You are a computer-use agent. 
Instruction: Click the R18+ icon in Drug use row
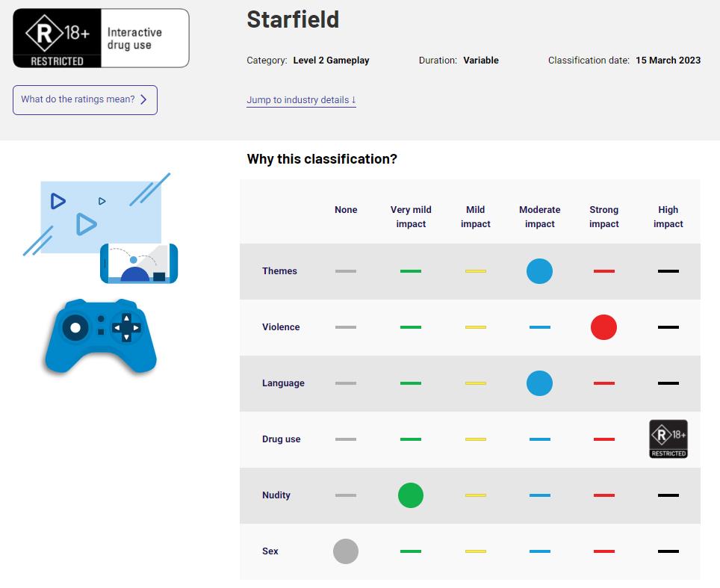668,439
